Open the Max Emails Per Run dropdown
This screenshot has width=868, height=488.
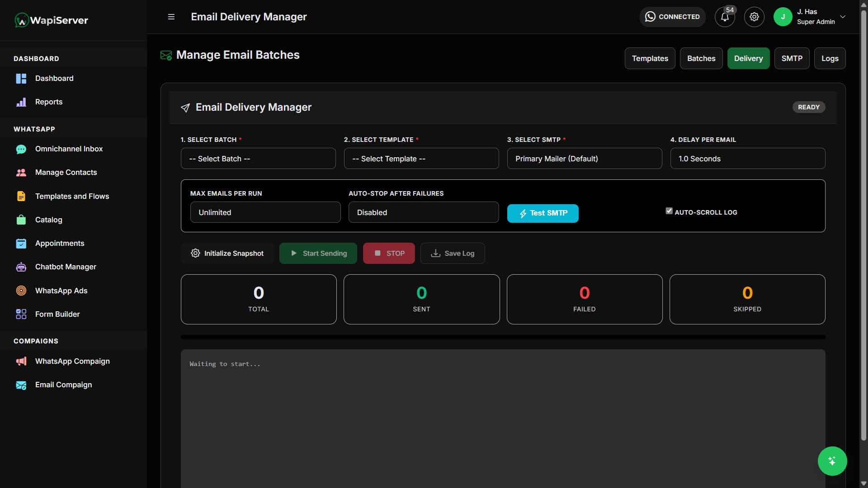click(x=265, y=212)
